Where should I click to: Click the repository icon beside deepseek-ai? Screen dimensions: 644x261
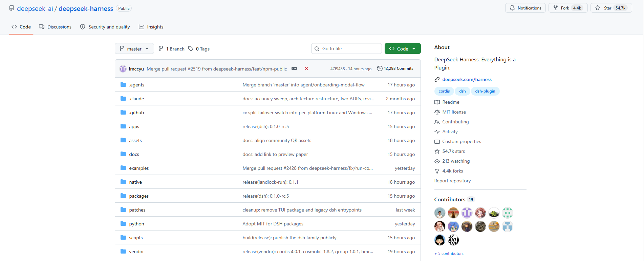point(12,8)
